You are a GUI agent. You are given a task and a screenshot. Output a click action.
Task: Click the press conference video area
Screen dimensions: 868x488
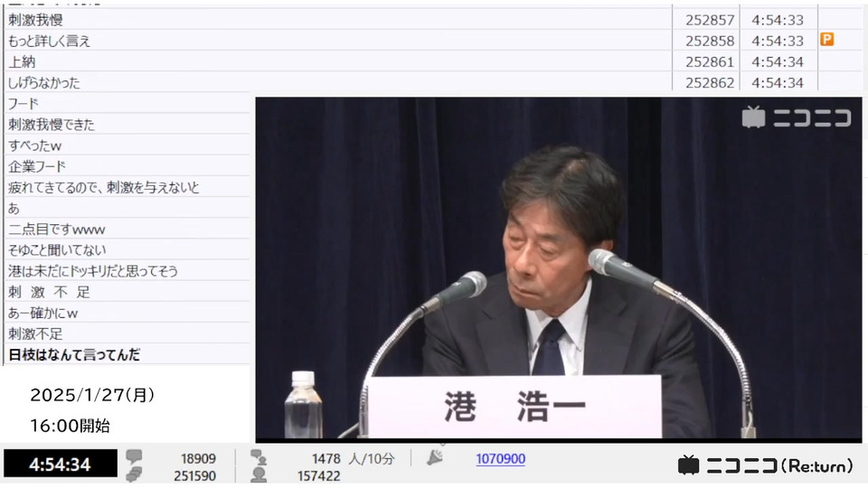click(559, 268)
